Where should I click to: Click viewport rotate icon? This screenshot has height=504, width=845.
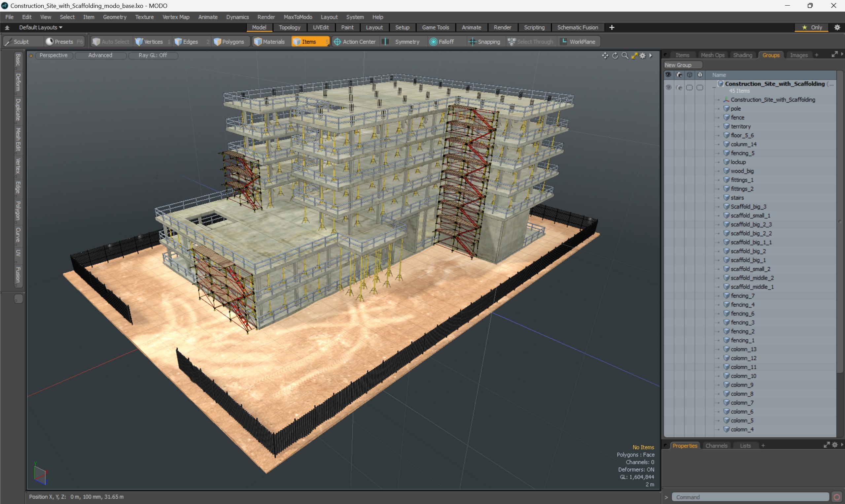[x=615, y=55]
